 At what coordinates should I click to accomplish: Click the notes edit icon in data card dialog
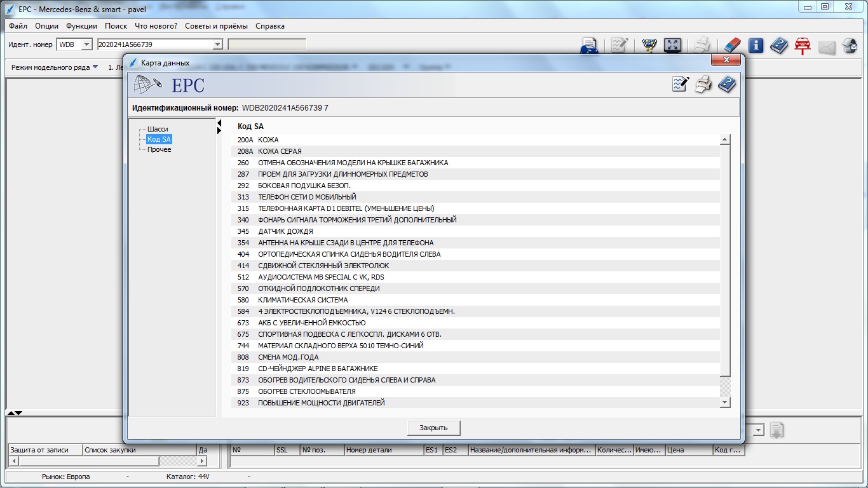tap(681, 84)
